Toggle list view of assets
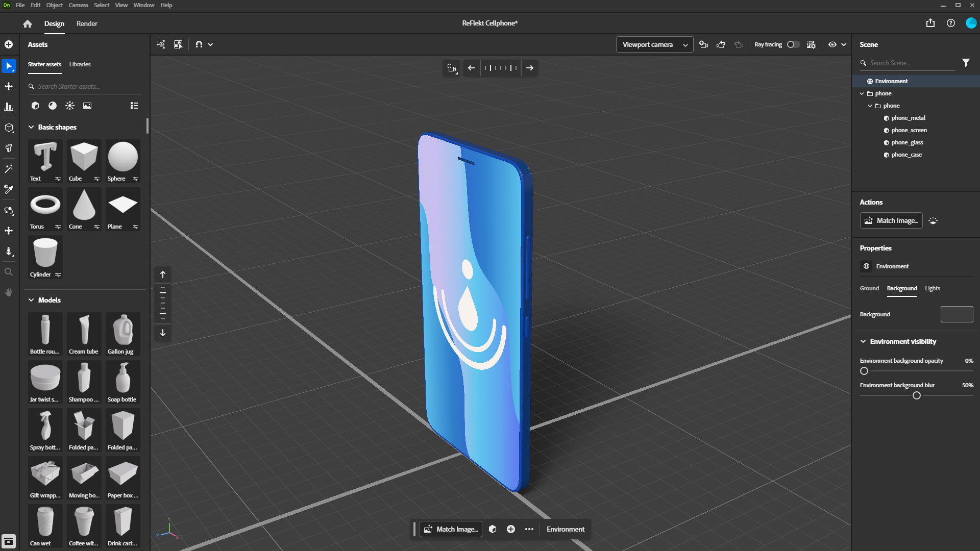Screen dimensions: 980x551 coord(134,106)
